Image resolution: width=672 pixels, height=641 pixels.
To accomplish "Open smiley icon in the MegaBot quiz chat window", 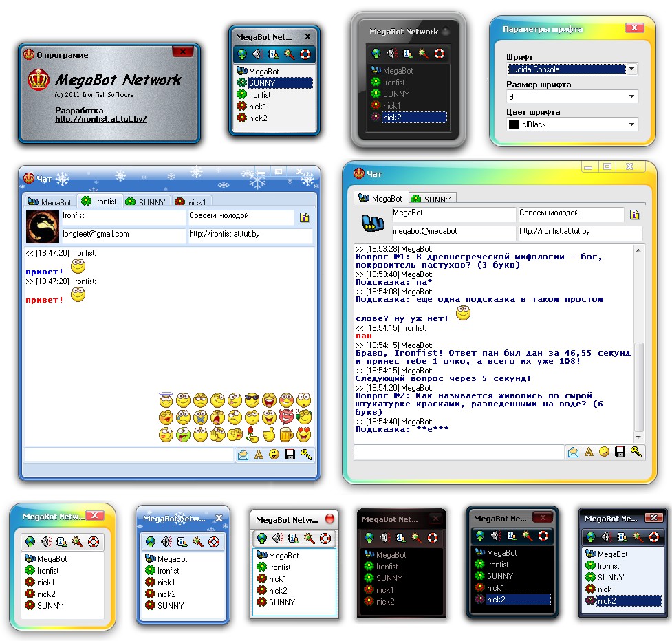I will coord(605,452).
